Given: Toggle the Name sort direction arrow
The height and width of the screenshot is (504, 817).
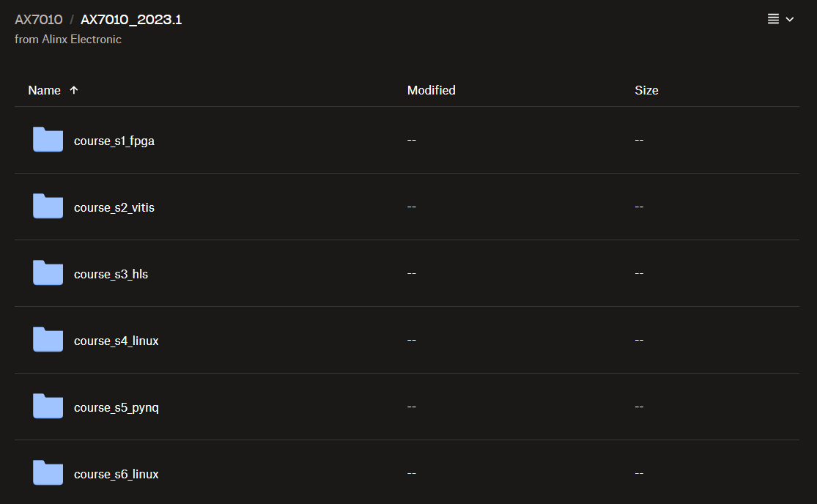Looking at the screenshot, I should 74,90.
